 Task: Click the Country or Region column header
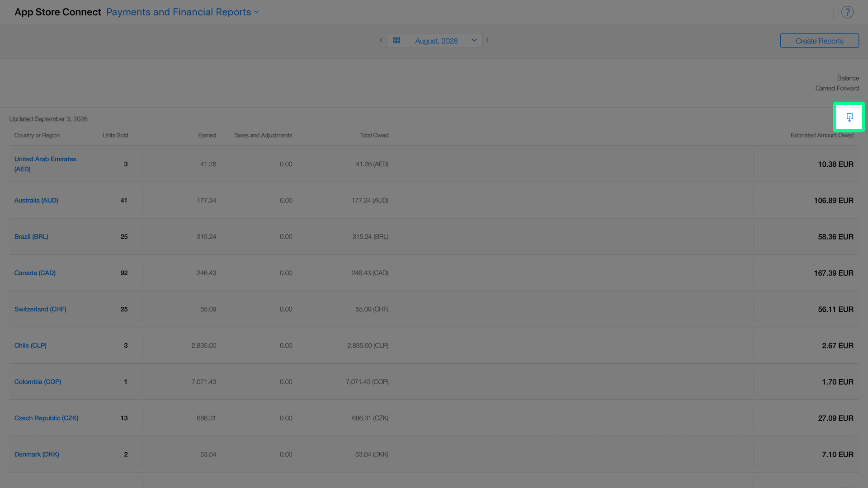point(37,136)
